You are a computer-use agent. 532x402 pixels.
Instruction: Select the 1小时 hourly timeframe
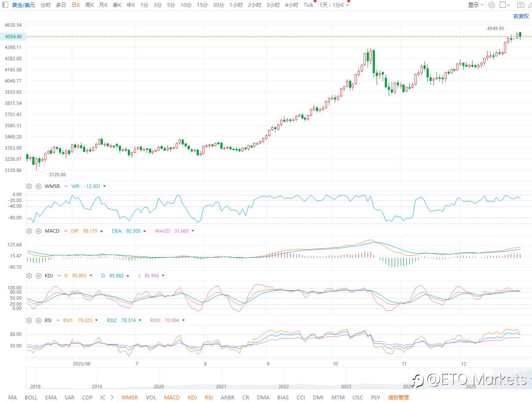tap(236, 5)
